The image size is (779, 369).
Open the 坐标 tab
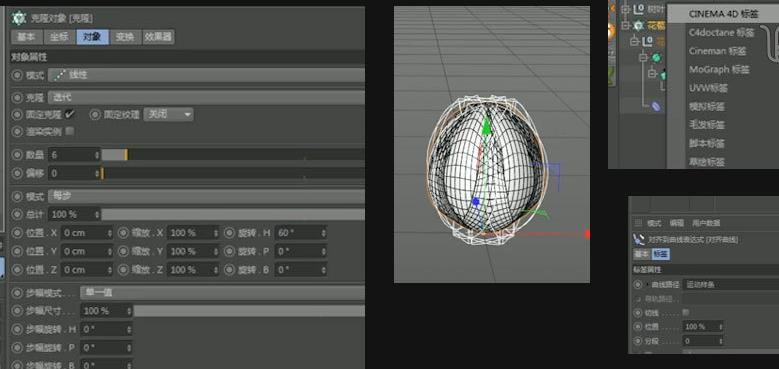pyautogui.click(x=59, y=37)
